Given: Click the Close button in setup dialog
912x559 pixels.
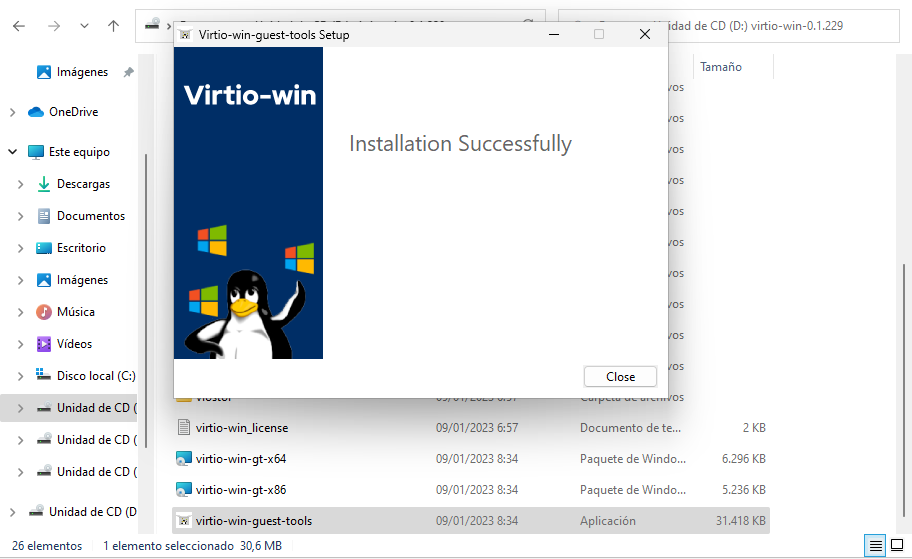Looking at the screenshot, I should point(620,377).
